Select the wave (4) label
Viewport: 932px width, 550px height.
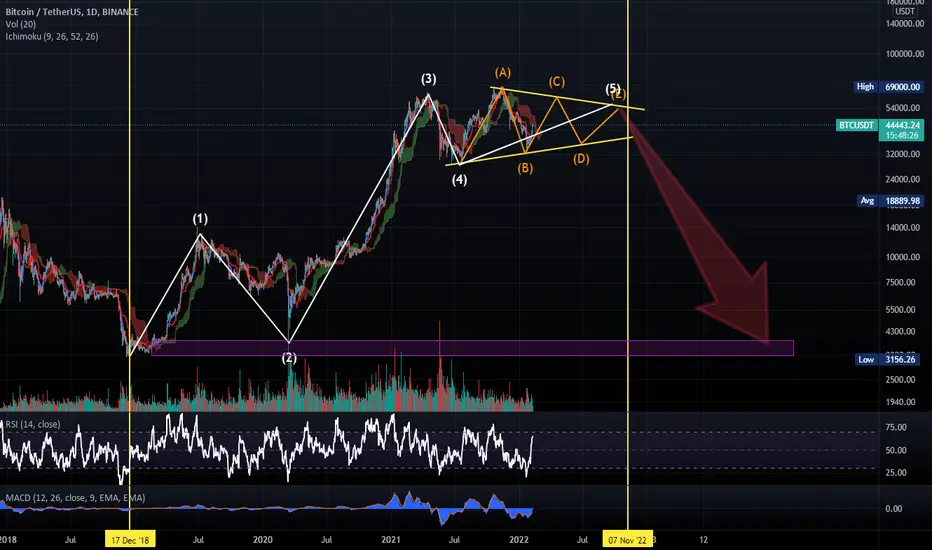(459, 180)
